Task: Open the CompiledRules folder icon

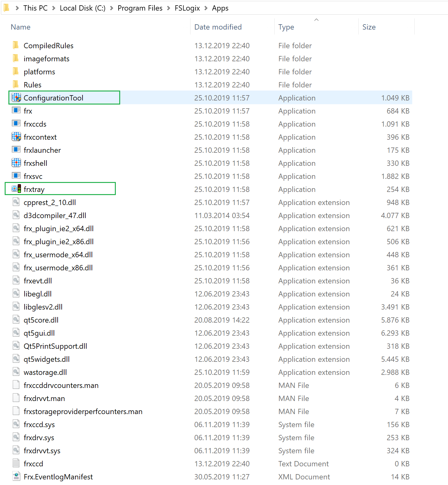Action: coord(16,45)
